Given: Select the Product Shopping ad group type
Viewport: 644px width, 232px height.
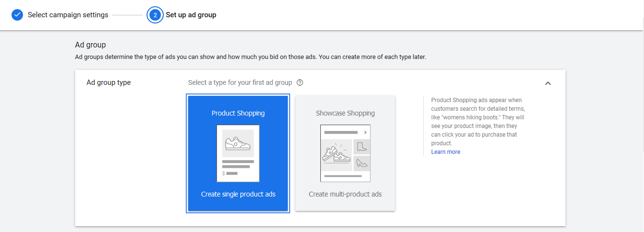Looking at the screenshot, I should pos(238,114).
